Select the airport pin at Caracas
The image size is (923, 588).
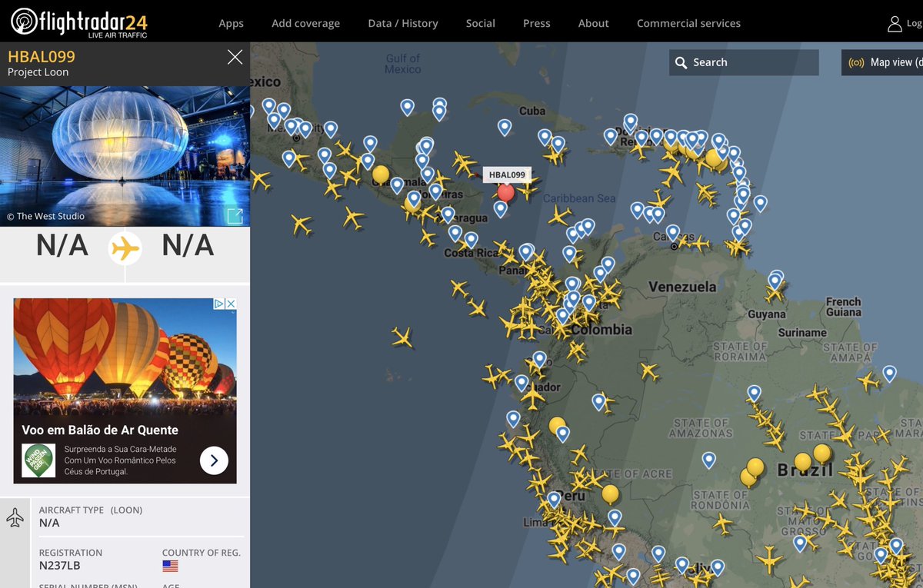point(673,232)
